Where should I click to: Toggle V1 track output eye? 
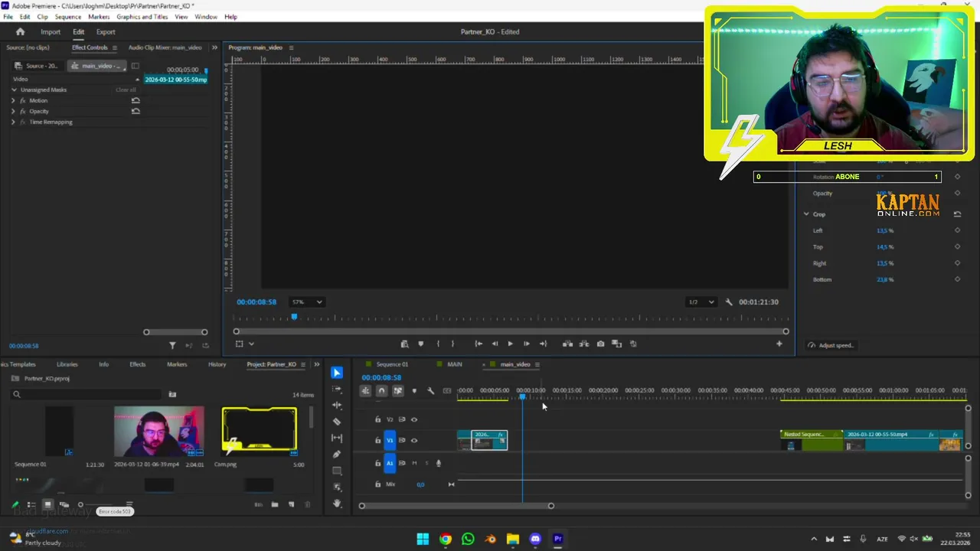tap(414, 440)
